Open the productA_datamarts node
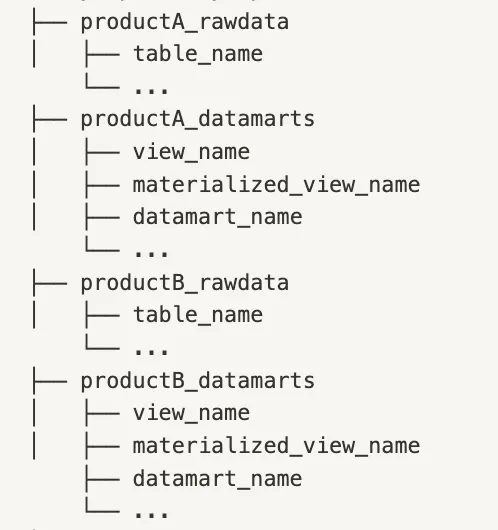This screenshot has width=498, height=530. [x=198, y=120]
